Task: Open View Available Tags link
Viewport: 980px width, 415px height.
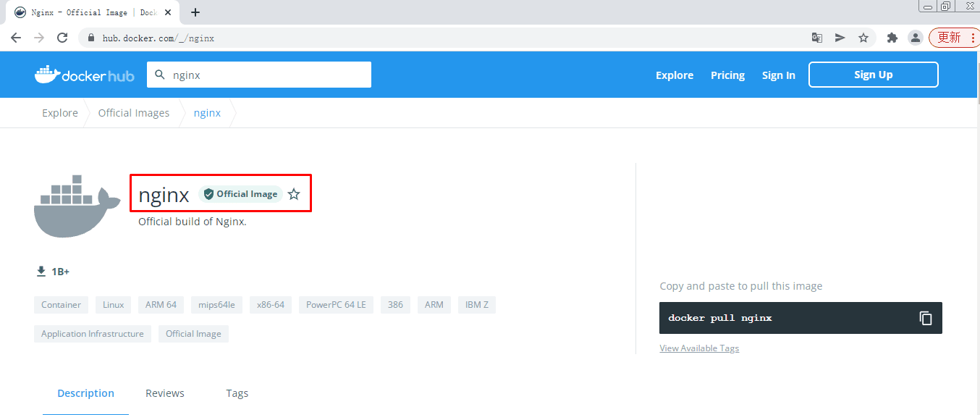Action: point(699,348)
